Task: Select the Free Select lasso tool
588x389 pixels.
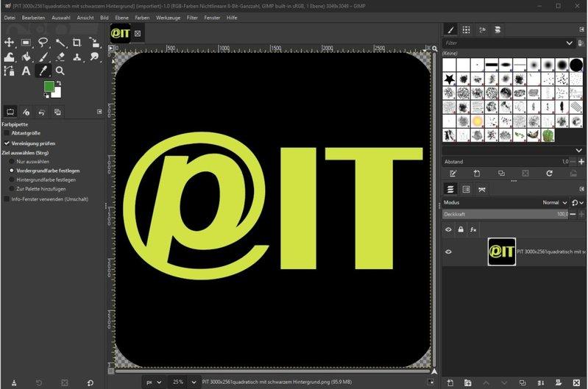Action: [43, 42]
